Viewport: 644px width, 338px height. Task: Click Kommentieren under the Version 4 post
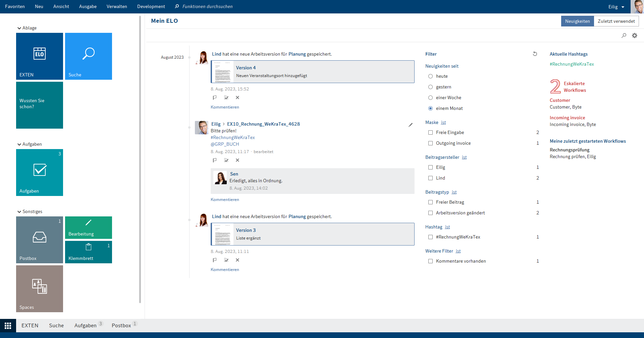pos(225,107)
